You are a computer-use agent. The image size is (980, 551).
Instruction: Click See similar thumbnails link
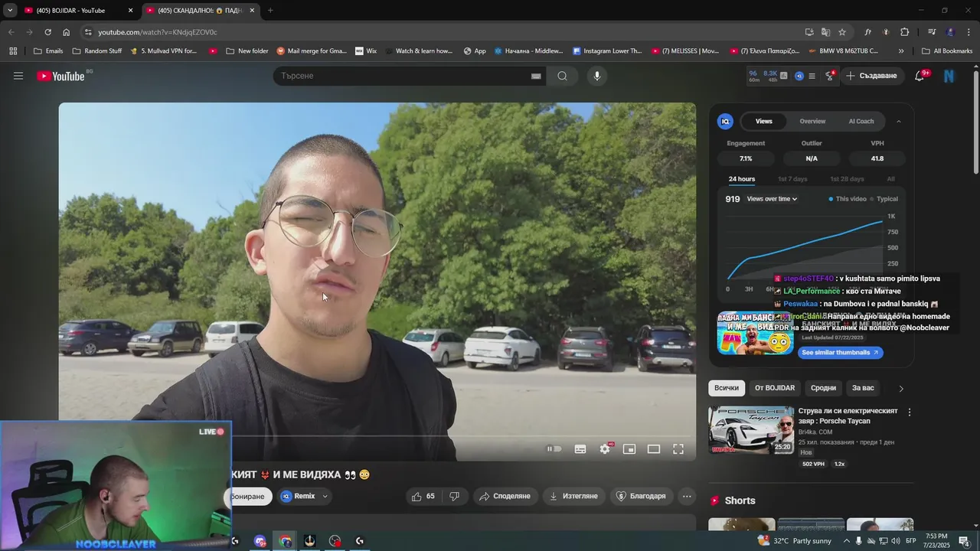coord(840,353)
